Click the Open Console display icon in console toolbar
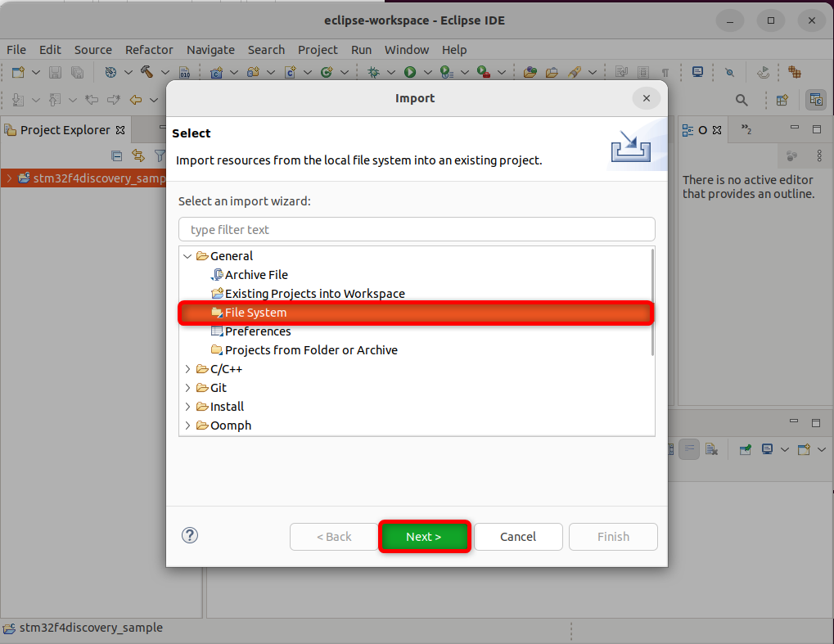The image size is (834, 644). tap(767, 449)
